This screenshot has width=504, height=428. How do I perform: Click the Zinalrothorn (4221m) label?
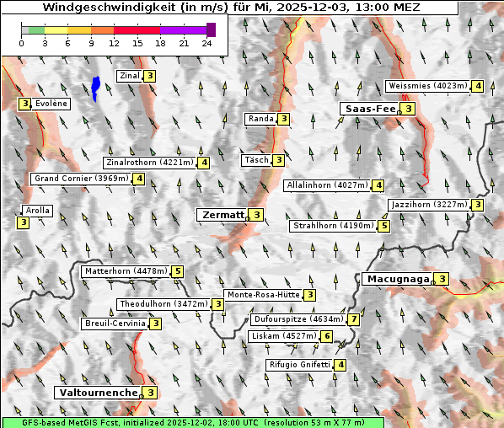pos(150,163)
